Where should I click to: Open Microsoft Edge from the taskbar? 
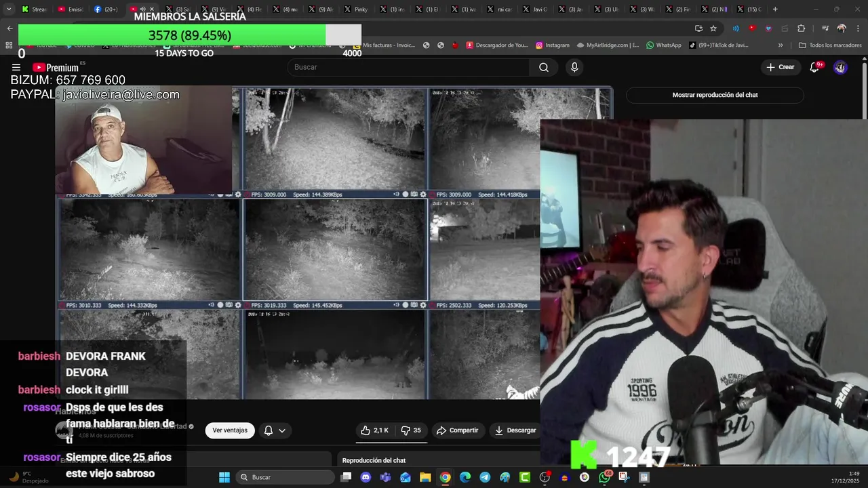pos(465,477)
